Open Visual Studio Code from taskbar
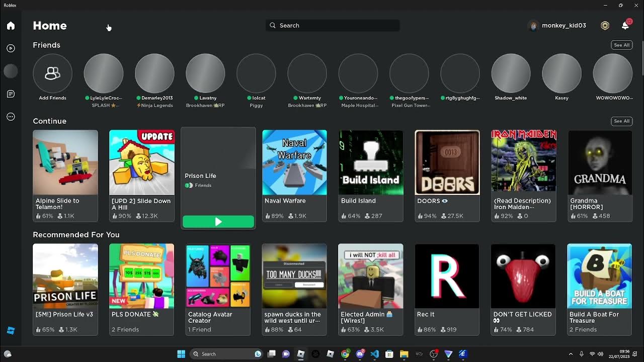The image size is (644, 362). [374, 354]
